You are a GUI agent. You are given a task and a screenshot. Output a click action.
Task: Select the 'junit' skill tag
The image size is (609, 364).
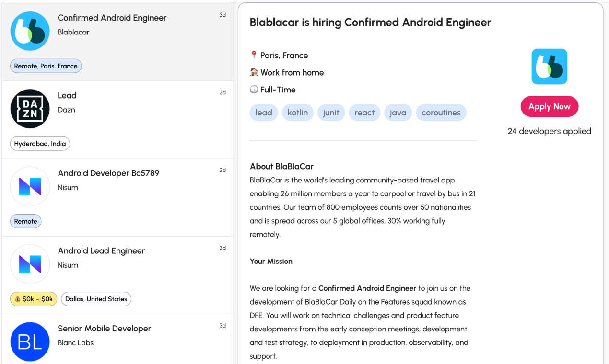tap(331, 113)
